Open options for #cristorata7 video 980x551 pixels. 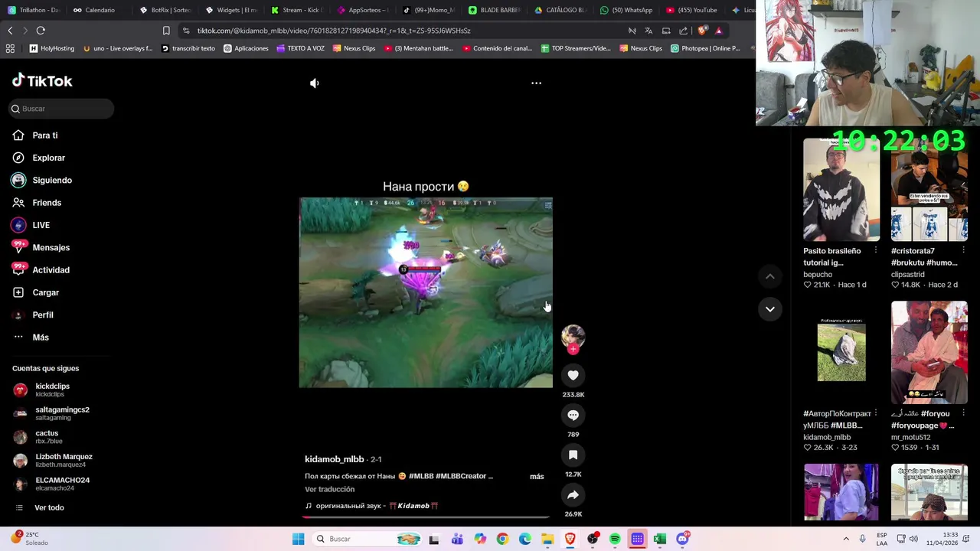tap(963, 250)
